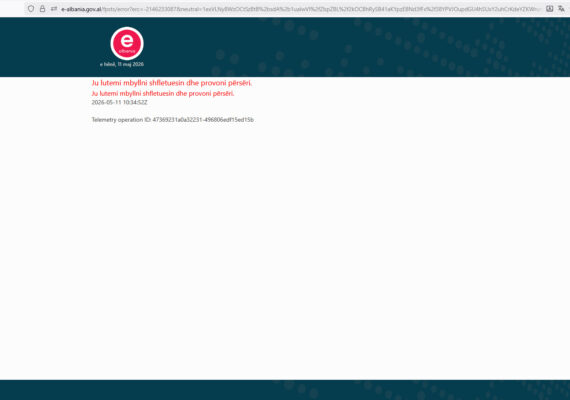Click the empty white page body
The width and height of the screenshot is (570, 400).
pos(285,251)
